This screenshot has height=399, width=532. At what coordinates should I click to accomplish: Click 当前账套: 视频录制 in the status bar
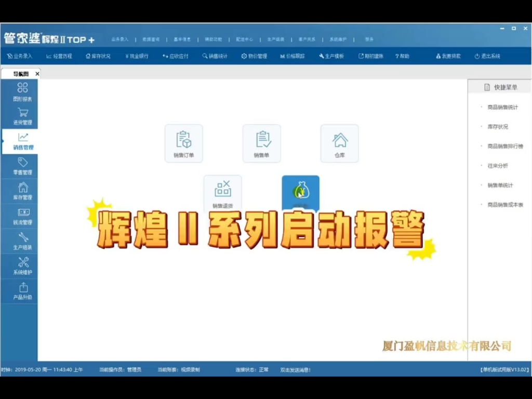179,370
